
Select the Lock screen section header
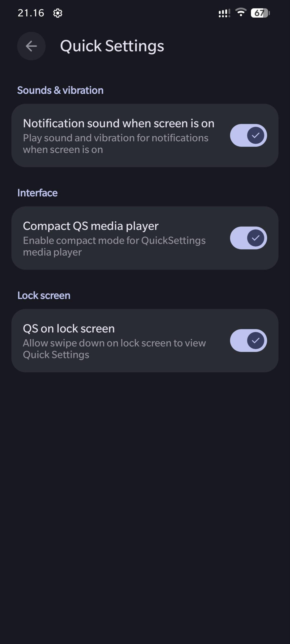(44, 296)
